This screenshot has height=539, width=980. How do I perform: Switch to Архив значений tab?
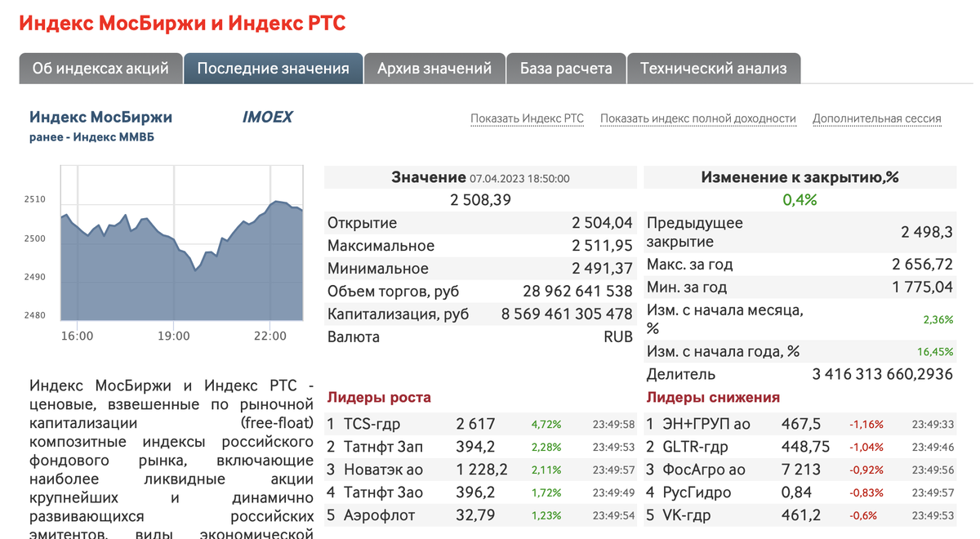(x=434, y=69)
